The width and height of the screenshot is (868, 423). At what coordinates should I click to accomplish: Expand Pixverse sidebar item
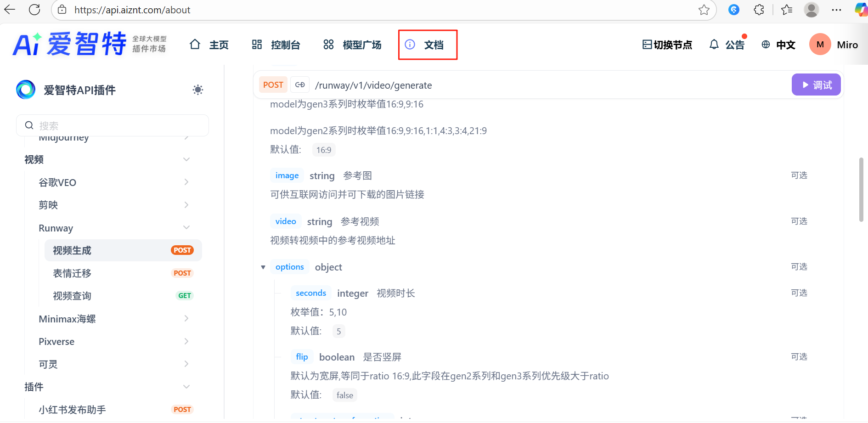[114, 341]
